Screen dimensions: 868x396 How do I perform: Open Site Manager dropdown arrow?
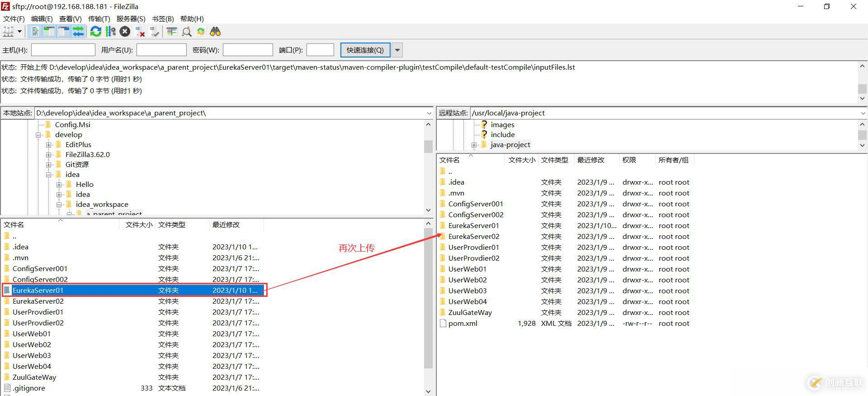click(19, 32)
